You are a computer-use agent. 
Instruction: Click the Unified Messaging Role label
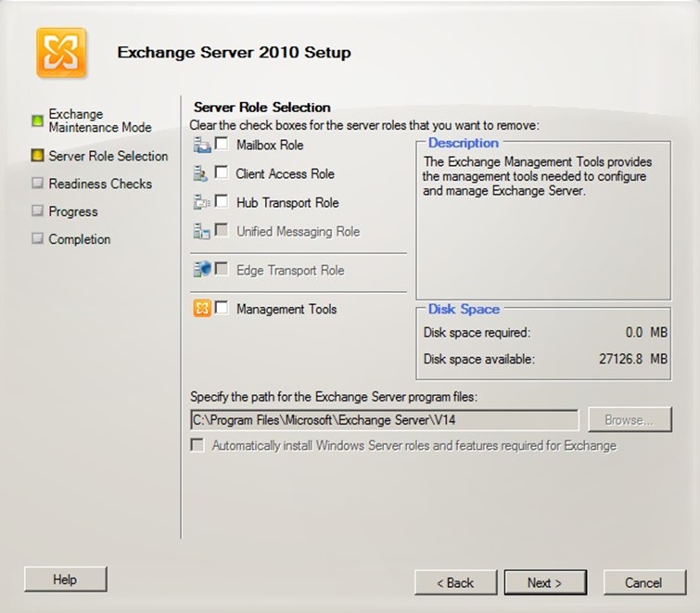pyautogui.click(x=298, y=231)
